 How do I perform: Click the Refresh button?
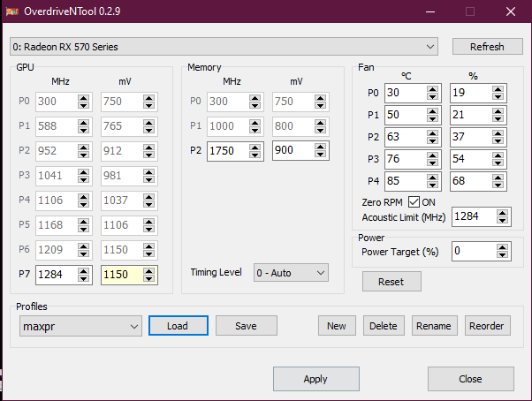pos(487,47)
